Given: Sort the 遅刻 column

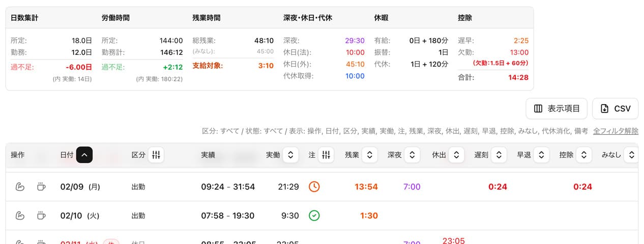Looking at the screenshot, I should tap(499, 155).
